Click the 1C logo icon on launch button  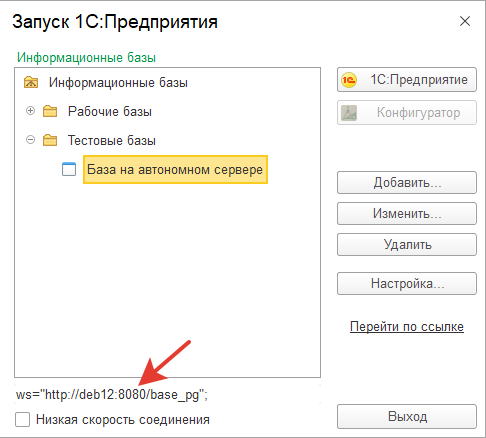point(349,80)
